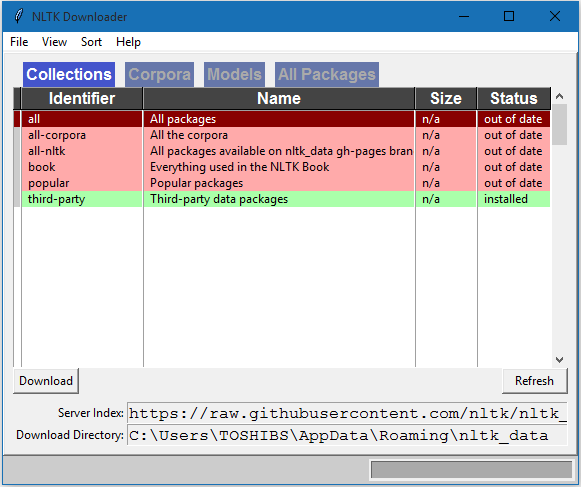
Task: Sort by the Identifier column header
Action: click(82, 99)
